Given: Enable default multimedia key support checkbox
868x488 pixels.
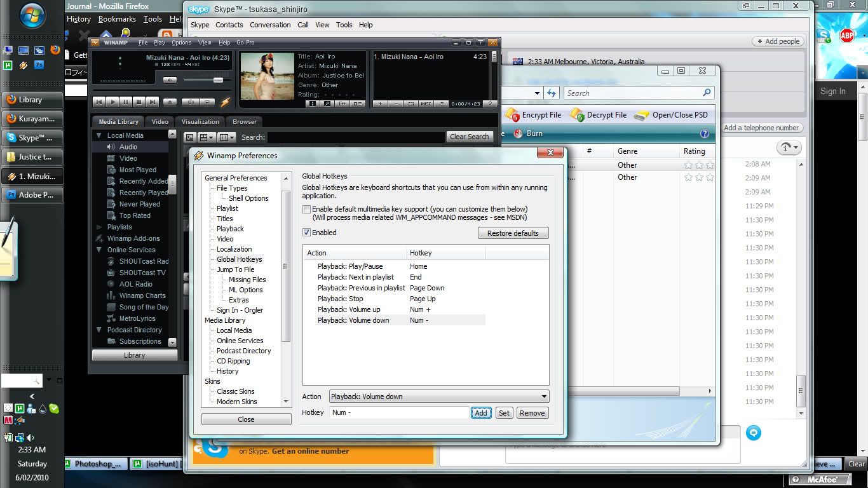Looking at the screenshot, I should click(x=307, y=209).
